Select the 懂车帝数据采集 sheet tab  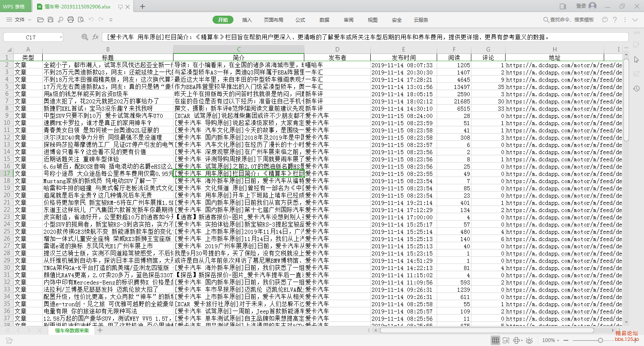[72, 330]
